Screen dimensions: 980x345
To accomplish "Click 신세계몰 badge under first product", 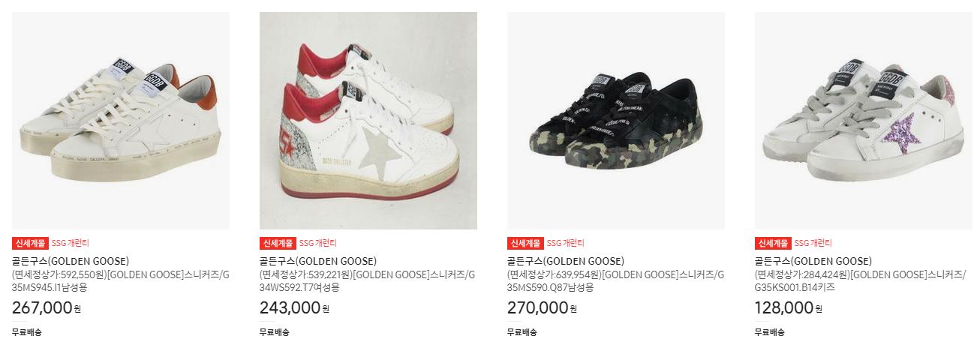I will coord(30,243).
